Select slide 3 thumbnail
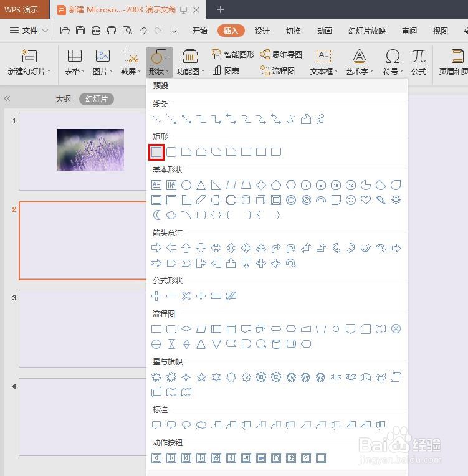468x476 pixels. click(x=83, y=329)
